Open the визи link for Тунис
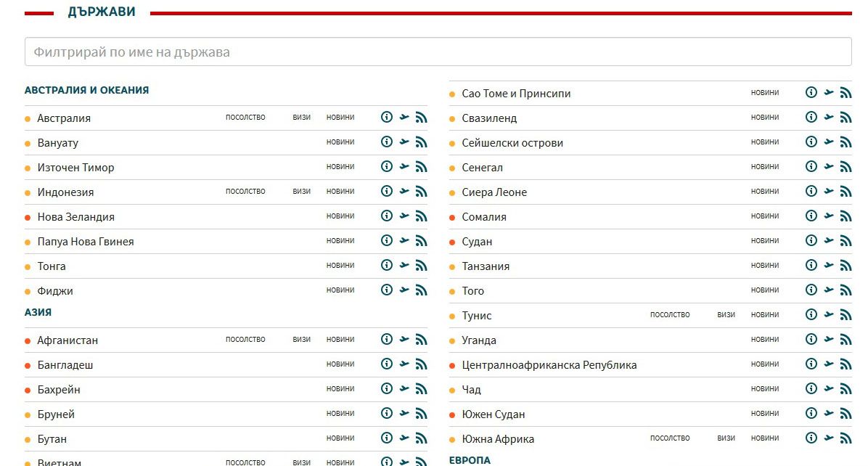This screenshot has width=868, height=466. coord(726,315)
